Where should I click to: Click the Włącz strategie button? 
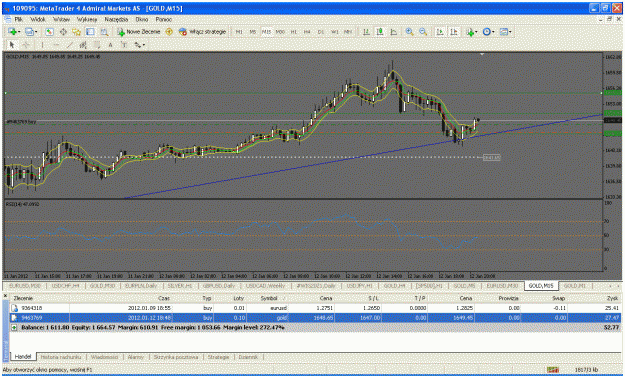[x=202, y=32]
